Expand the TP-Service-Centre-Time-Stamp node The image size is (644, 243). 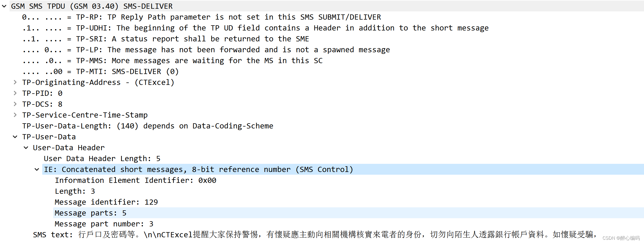click(x=15, y=115)
